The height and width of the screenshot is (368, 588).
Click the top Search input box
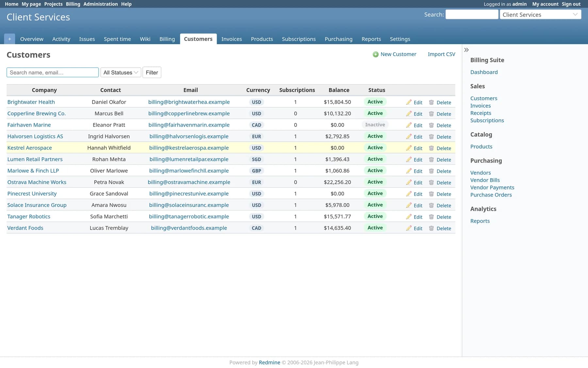(x=472, y=14)
